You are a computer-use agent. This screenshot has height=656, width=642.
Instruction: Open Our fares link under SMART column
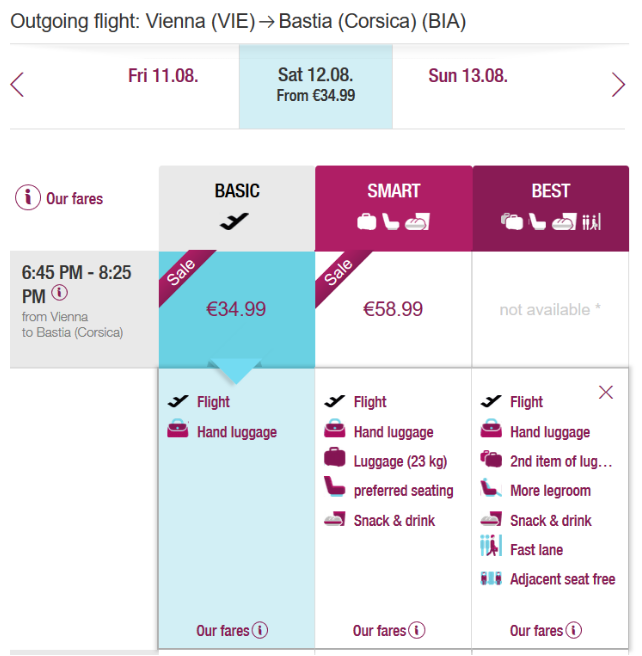click(x=389, y=630)
